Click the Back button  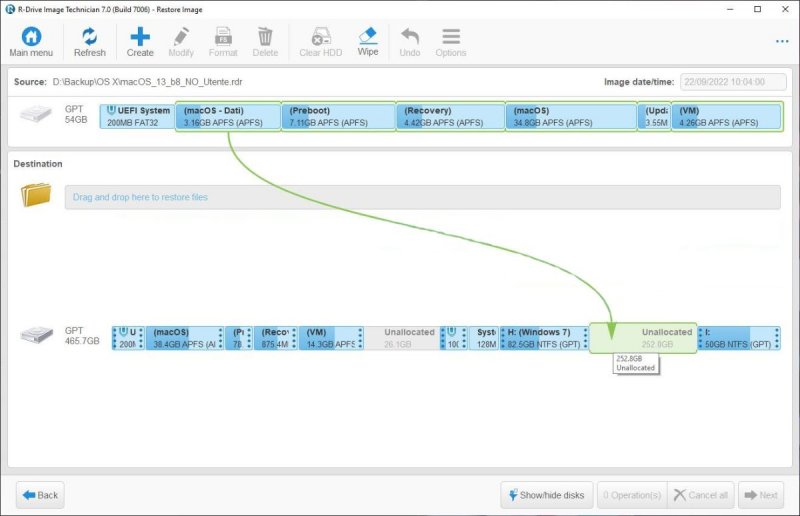[x=40, y=495]
